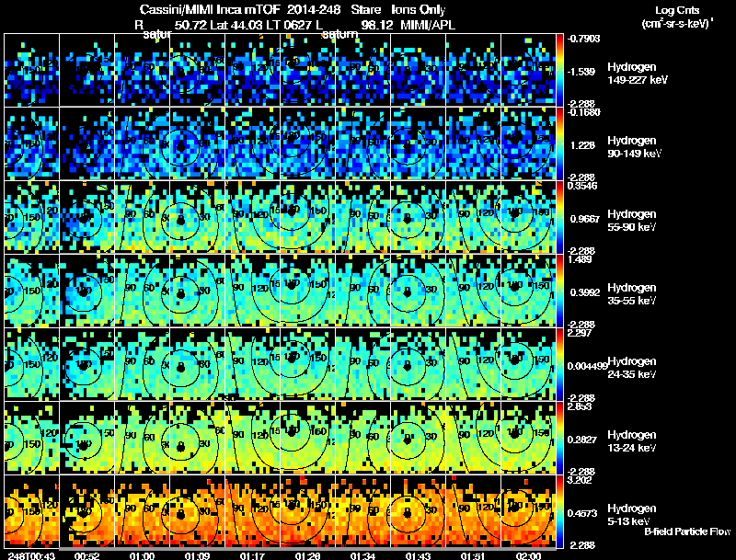Click the "01:00" time axis label
The image size is (736, 560).
tap(143, 555)
